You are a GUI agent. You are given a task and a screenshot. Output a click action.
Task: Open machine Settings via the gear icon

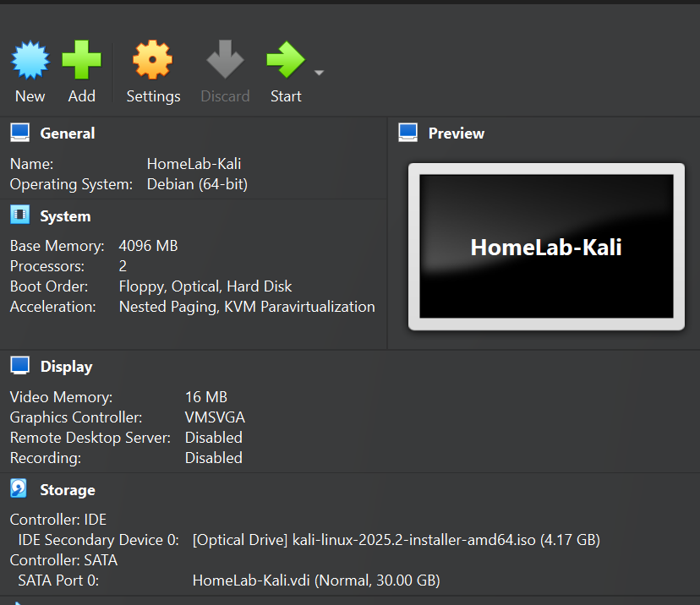point(153,61)
